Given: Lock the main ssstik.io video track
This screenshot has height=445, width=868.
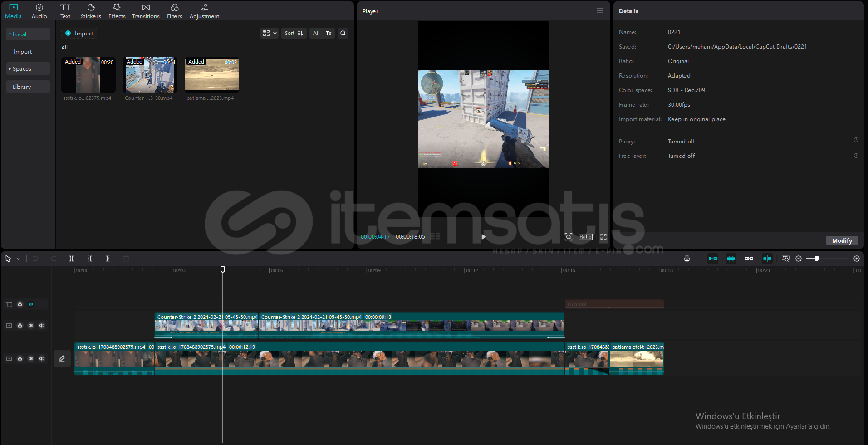Looking at the screenshot, I should point(20,358).
